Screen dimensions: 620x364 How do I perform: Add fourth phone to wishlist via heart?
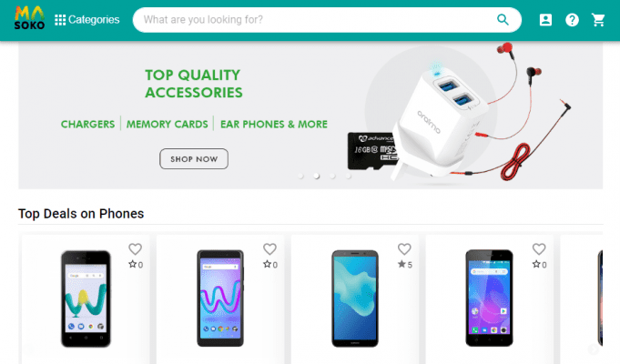tap(539, 249)
